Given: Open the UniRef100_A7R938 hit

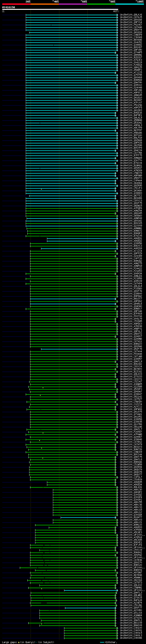Looking at the screenshot, I should (131, 326).
